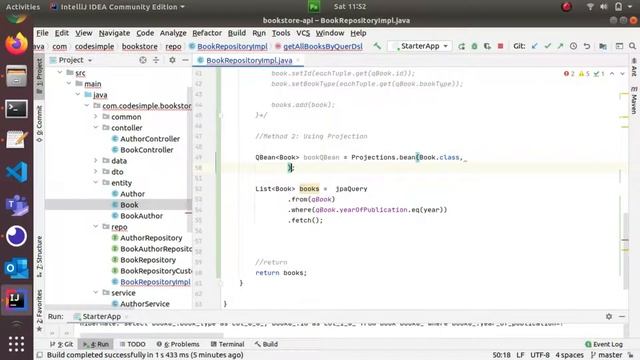Click the 4 spaces indent indicator

(x=569, y=355)
